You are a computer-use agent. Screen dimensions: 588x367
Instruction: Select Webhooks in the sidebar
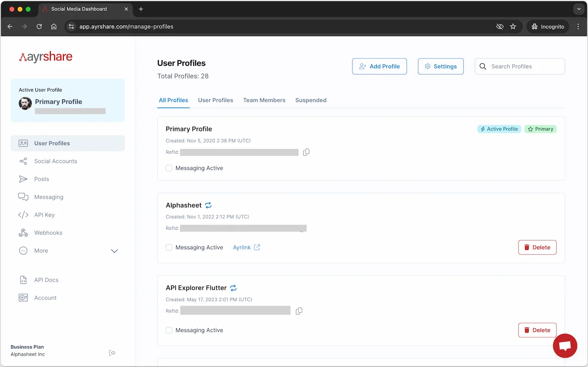click(47, 233)
